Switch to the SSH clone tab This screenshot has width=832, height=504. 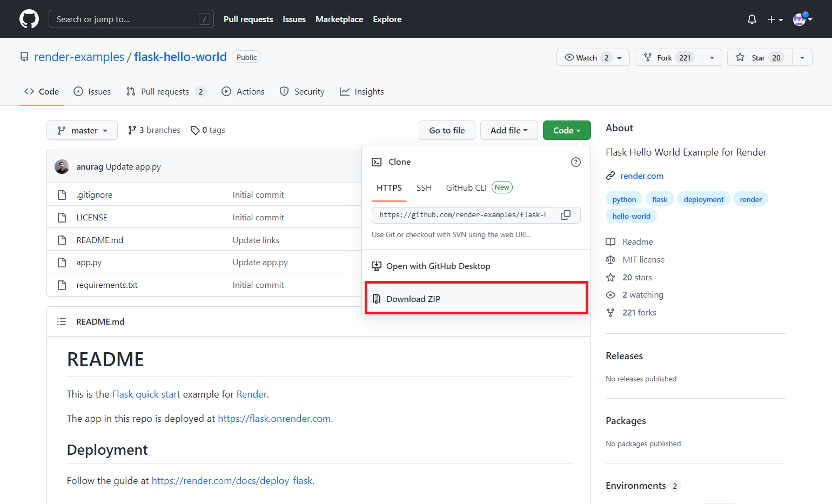pos(424,188)
